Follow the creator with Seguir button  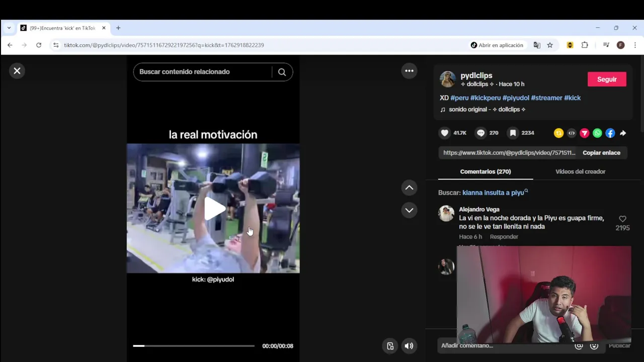pos(607,79)
